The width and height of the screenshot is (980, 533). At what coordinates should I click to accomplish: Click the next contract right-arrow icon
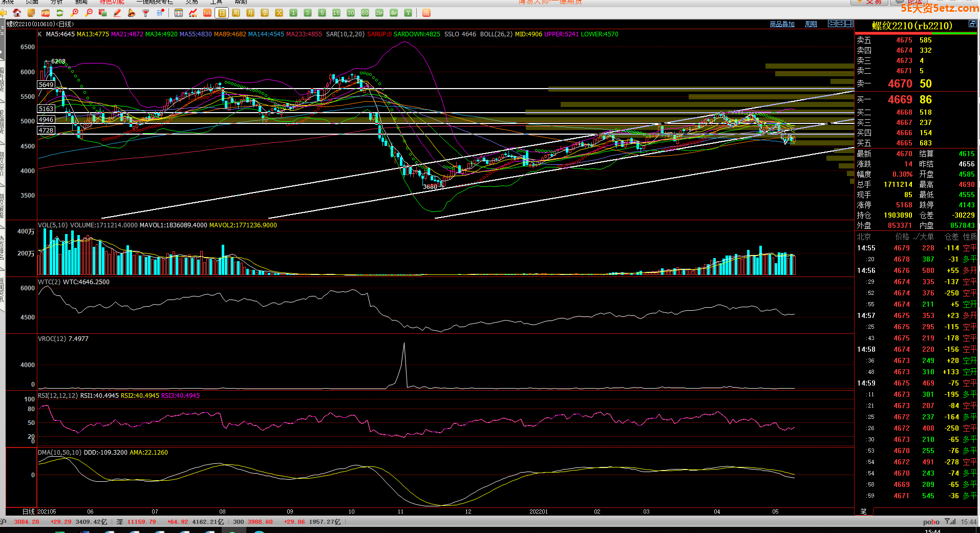[x=841, y=24]
